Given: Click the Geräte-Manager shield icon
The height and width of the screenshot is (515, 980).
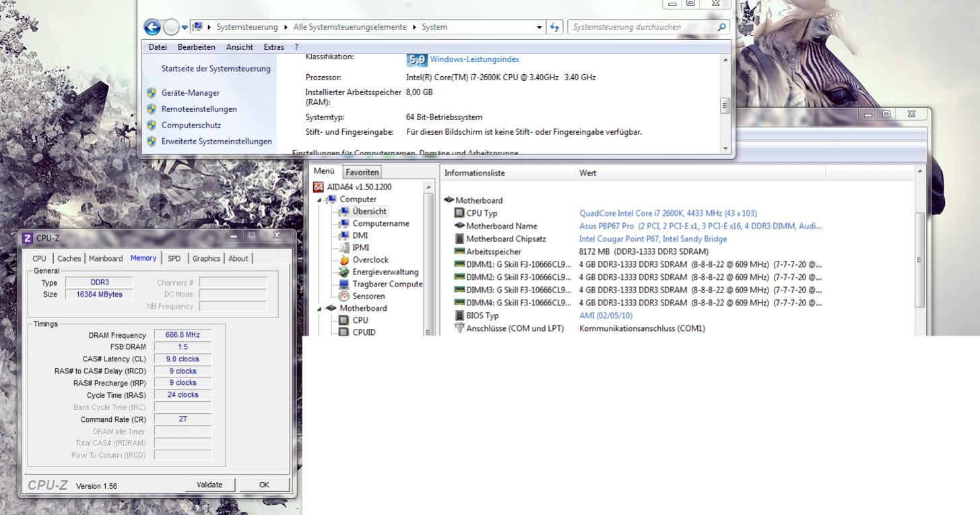Looking at the screenshot, I should [x=151, y=93].
